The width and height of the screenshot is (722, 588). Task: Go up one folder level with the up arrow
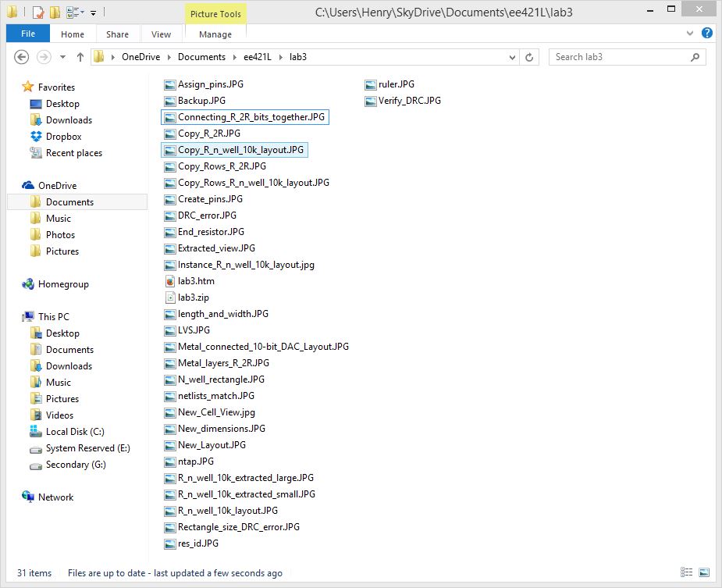pos(80,56)
